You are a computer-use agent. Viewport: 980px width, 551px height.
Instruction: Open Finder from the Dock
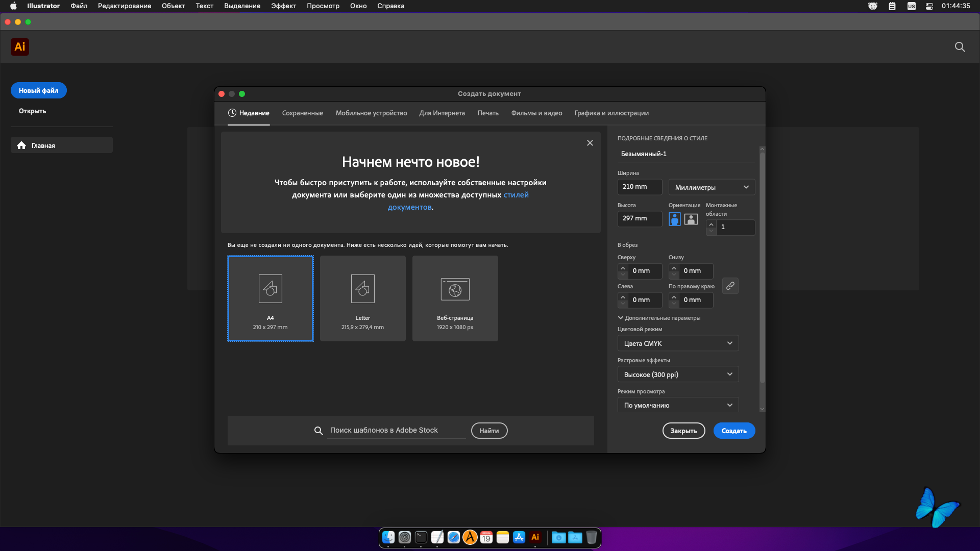(388, 537)
